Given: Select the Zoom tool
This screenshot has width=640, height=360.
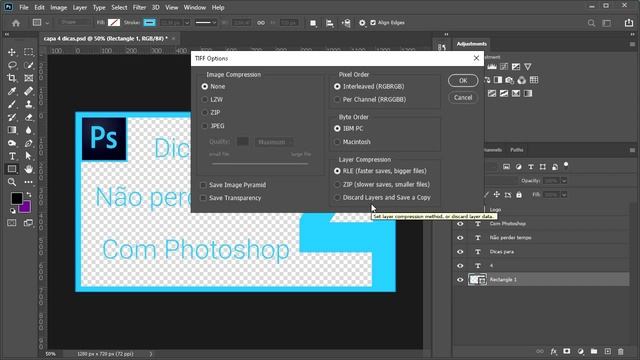Looking at the screenshot, I should tap(12, 182).
